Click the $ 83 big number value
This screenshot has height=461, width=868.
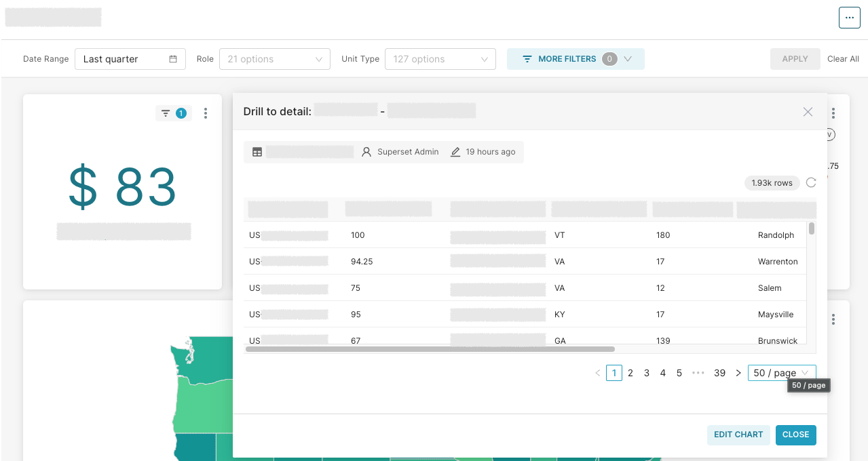[x=123, y=187]
